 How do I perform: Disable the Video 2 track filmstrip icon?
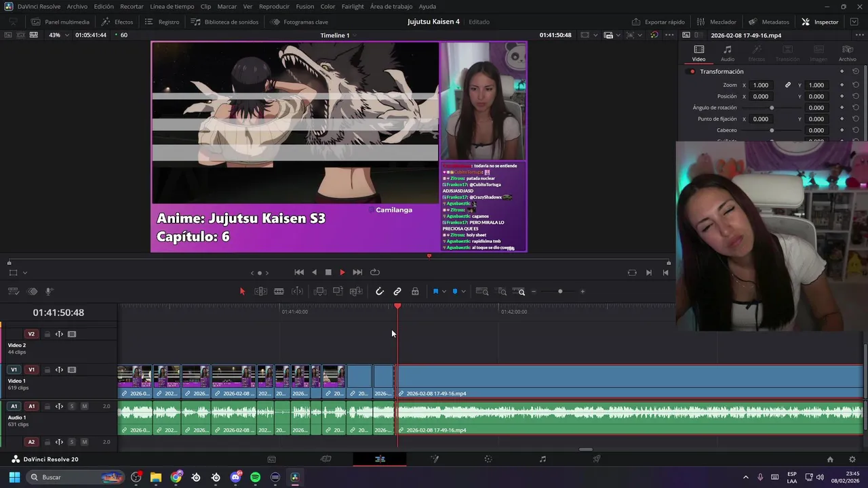pyautogui.click(x=72, y=334)
